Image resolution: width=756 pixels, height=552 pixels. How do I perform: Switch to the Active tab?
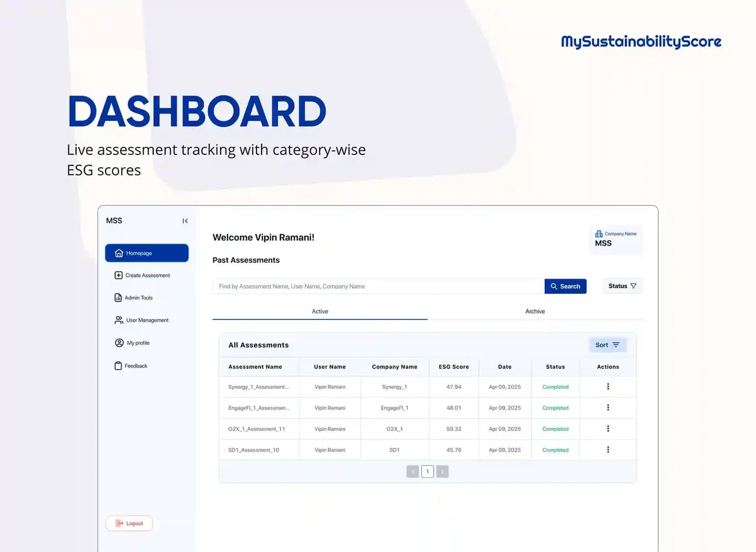[x=320, y=311]
